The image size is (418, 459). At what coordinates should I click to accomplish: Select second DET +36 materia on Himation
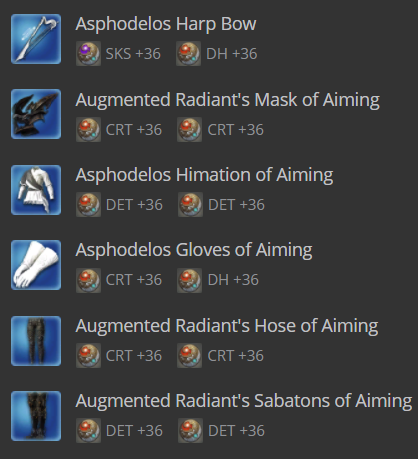[x=190, y=205]
